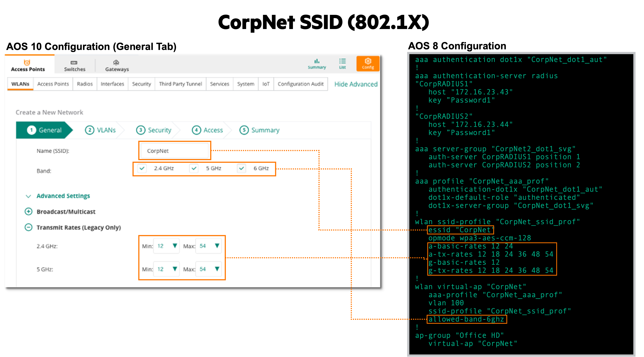644x357 pixels.
Task: Click the 'allowed-band-6ghz' config line
Action: (466, 319)
